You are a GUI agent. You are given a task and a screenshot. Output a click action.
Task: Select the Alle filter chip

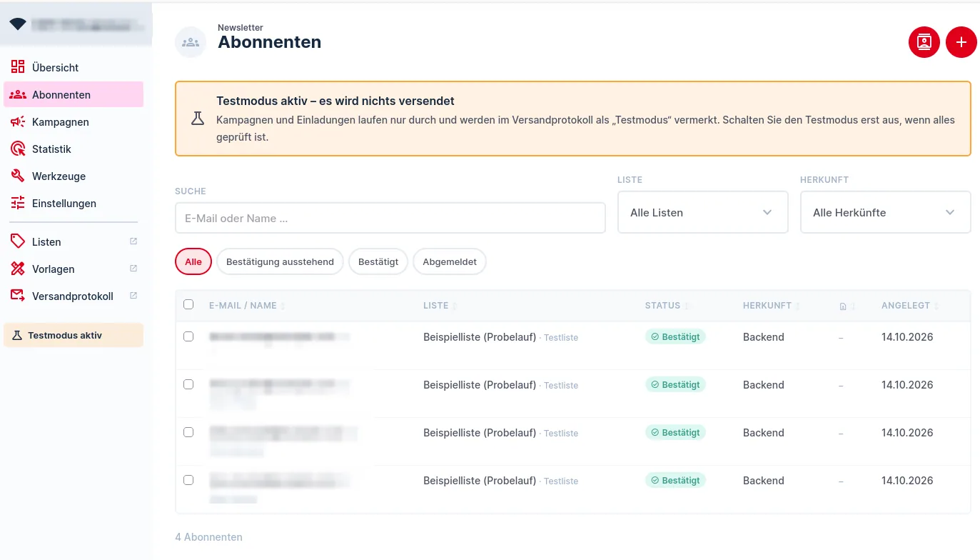193,261
